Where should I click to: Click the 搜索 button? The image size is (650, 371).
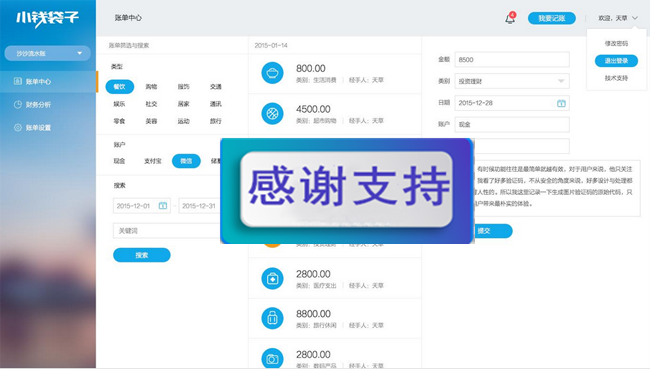tap(142, 255)
